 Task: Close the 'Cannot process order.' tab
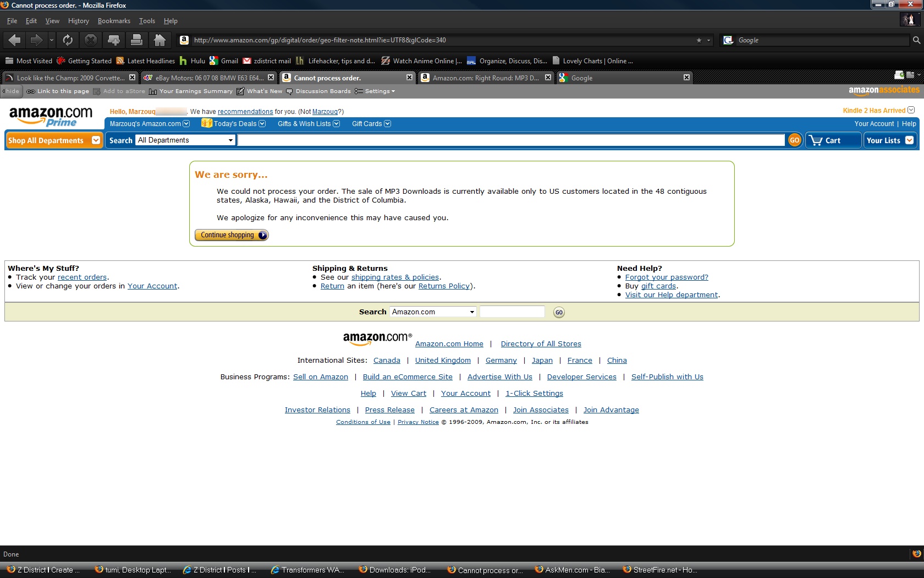click(409, 78)
